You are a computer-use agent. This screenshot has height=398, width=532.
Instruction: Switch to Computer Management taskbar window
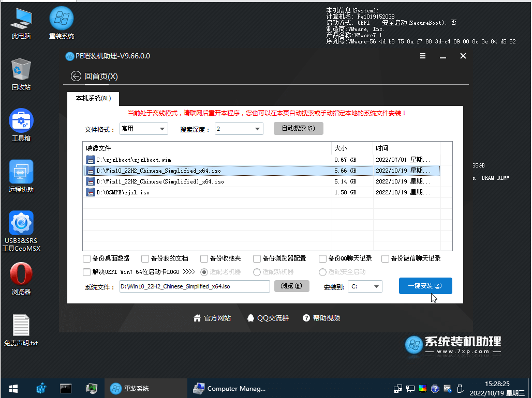[229, 388]
